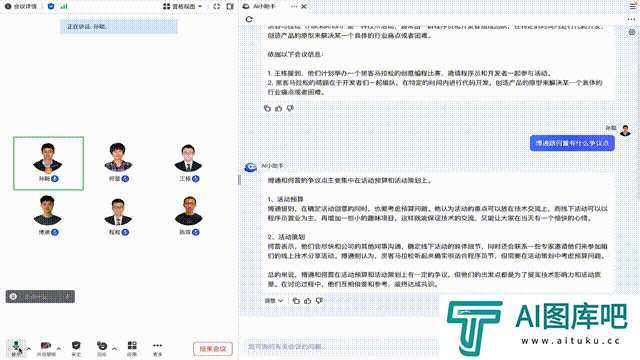End the meeting with 结束会议
640x360 pixels.
pyautogui.click(x=213, y=349)
